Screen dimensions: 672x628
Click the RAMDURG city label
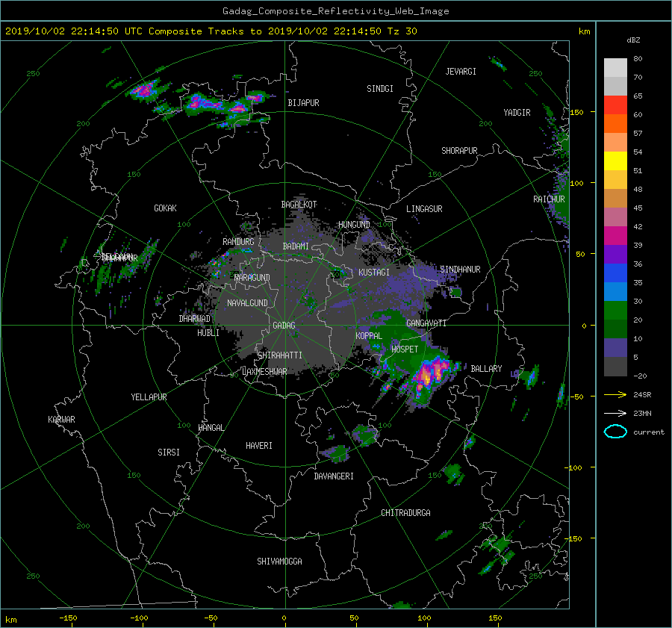238,242
